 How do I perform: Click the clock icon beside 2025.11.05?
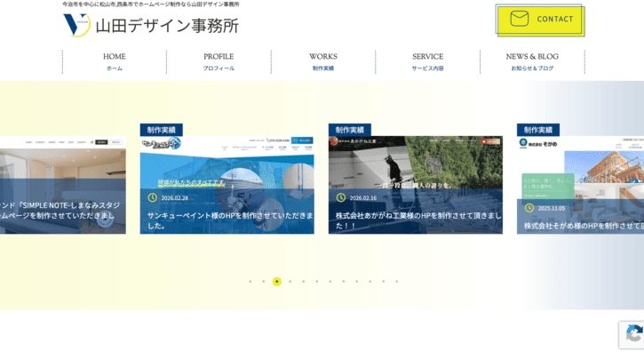pos(529,208)
